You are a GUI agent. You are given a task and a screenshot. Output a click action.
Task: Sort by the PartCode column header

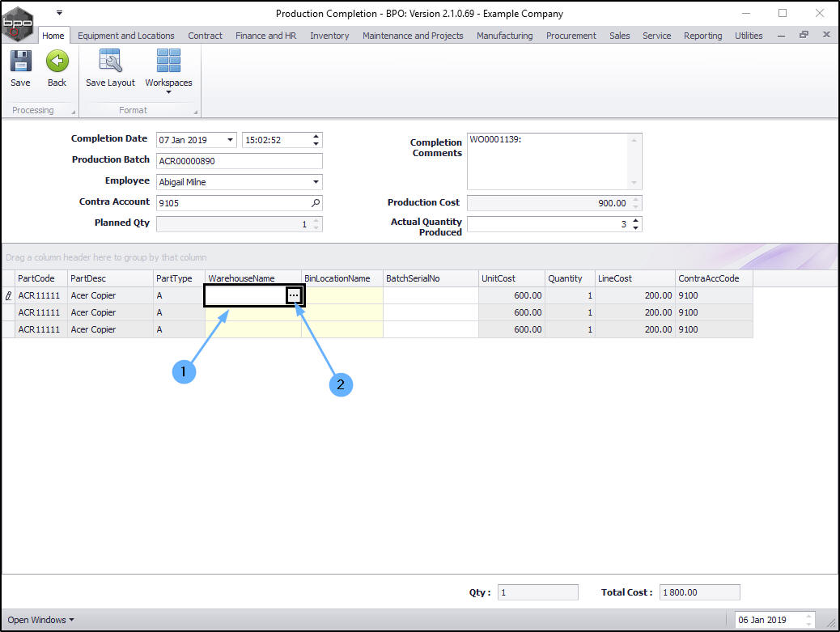40,278
